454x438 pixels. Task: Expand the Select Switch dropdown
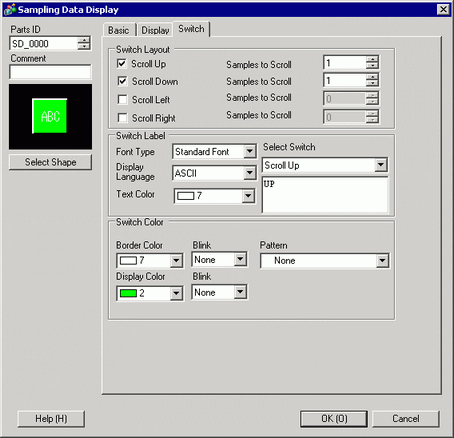pos(381,165)
